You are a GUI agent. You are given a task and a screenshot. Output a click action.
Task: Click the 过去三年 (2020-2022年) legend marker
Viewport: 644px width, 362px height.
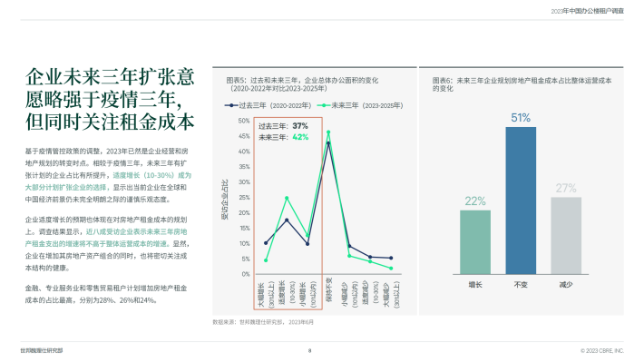(231, 105)
